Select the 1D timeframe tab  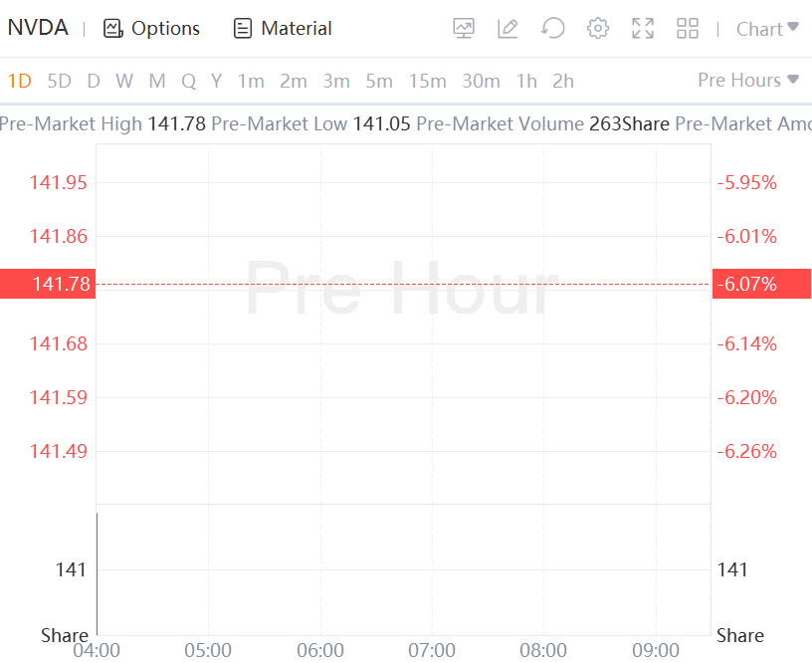tap(20, 81)
